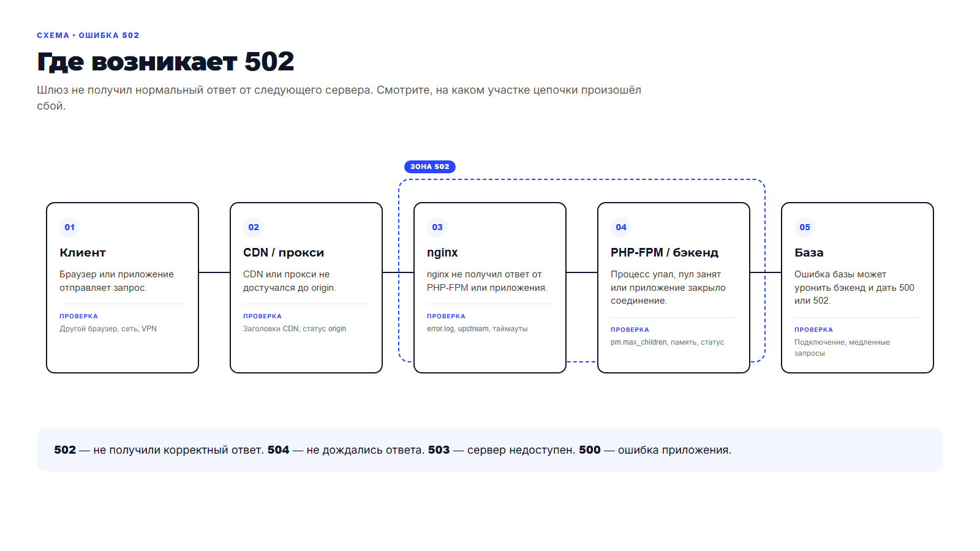Click the «CDN / прокси» card title
This screenshot has width=980, height=551.
(284, 253)
